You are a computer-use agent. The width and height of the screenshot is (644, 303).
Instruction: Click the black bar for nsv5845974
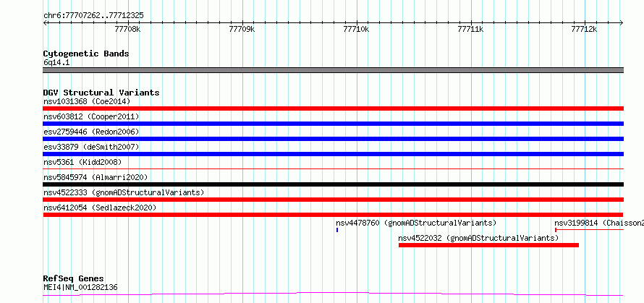[x=334, y=184]
